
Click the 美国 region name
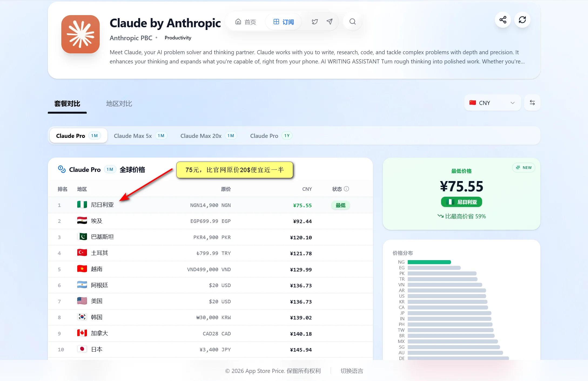97,301
